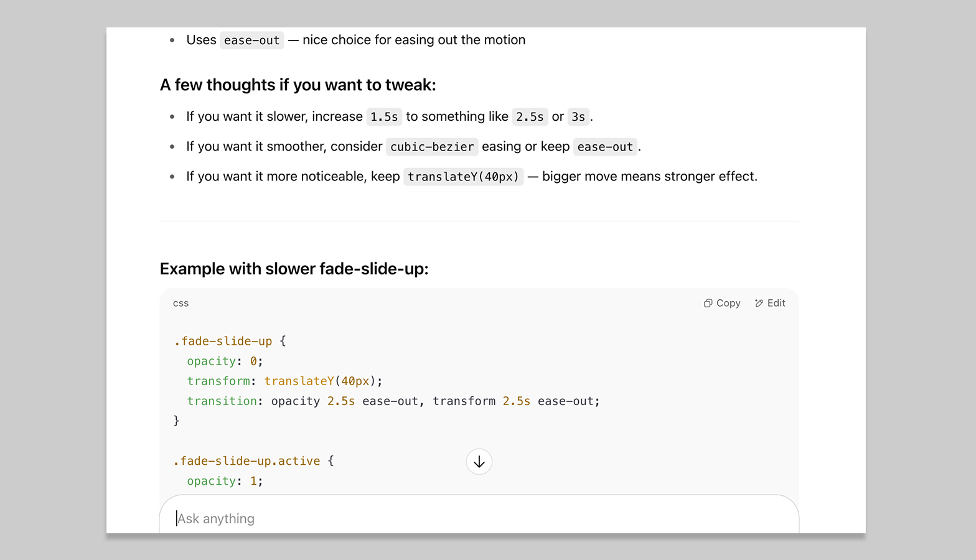Image resolution: width=976 pixels, height=560 pixels.
Task: Click the heading 'A few thoughts if you want to tweak:'
Action: pos(298,85)
